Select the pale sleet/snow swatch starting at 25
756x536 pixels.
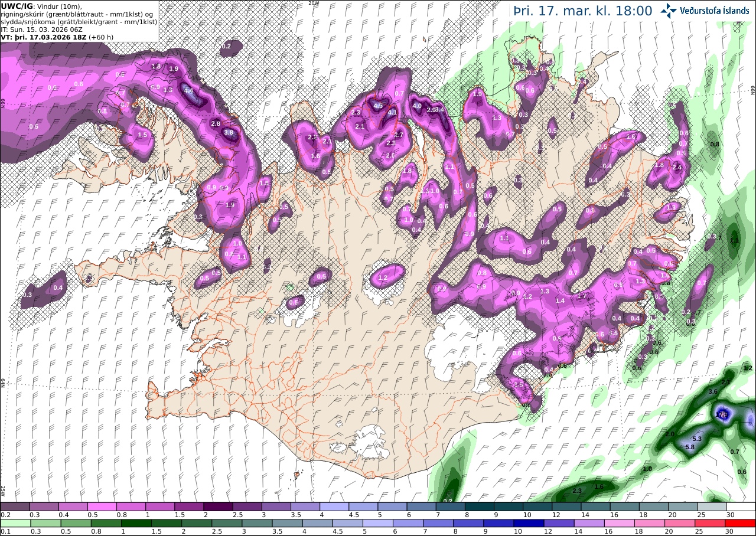click(x=712, y=506)
